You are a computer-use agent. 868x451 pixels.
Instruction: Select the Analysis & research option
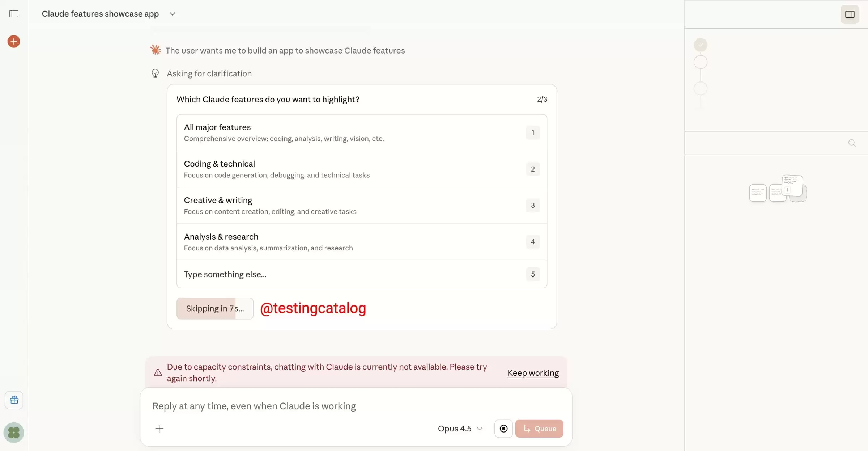tap(362, 242)
